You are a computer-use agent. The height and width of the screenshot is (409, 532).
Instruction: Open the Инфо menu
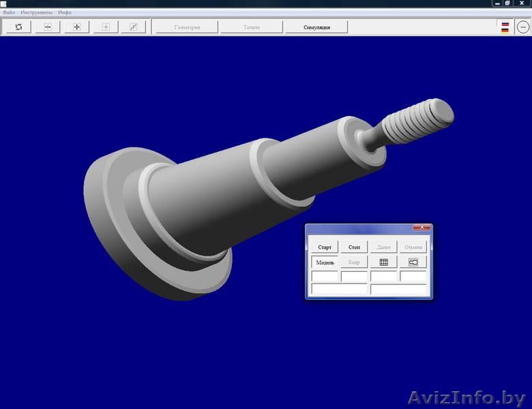[65, 12]
